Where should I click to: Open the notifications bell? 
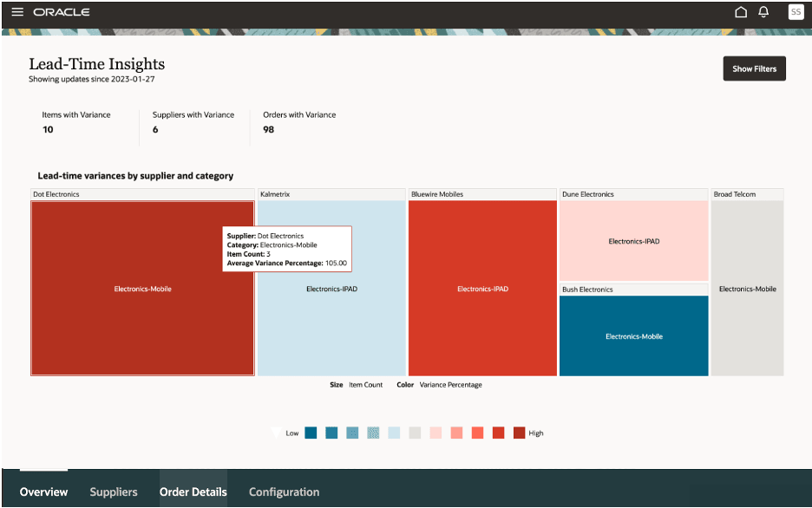[x=763, y=12]
